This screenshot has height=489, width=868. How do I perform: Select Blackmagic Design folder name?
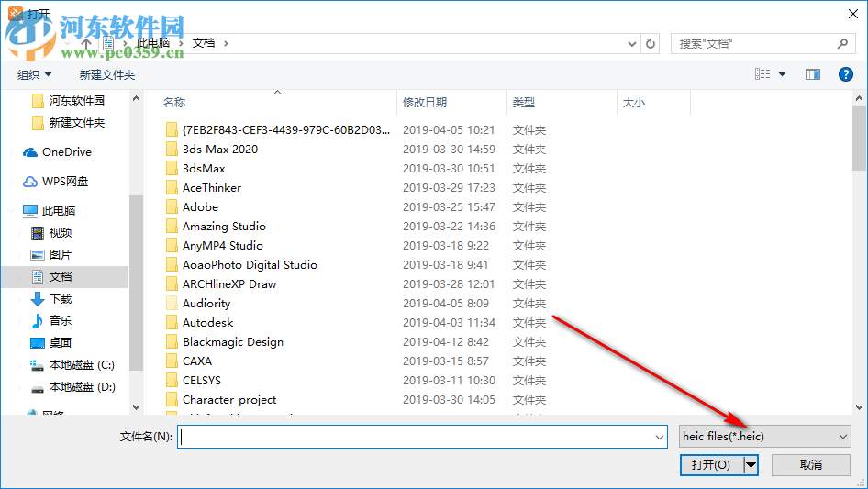click(232, 342)
